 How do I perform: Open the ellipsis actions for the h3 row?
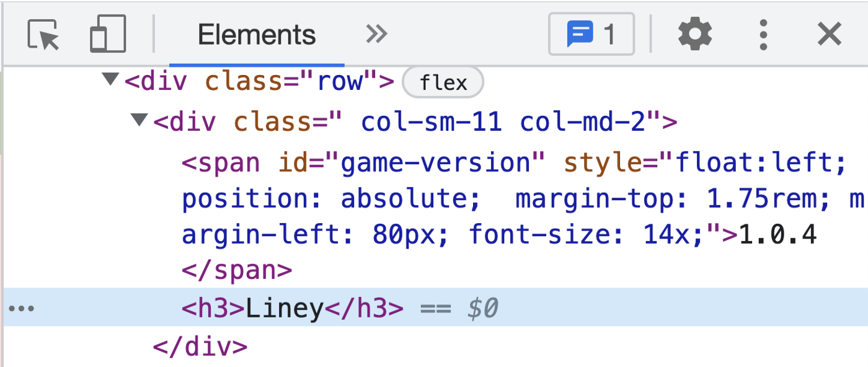coord(22,308)
